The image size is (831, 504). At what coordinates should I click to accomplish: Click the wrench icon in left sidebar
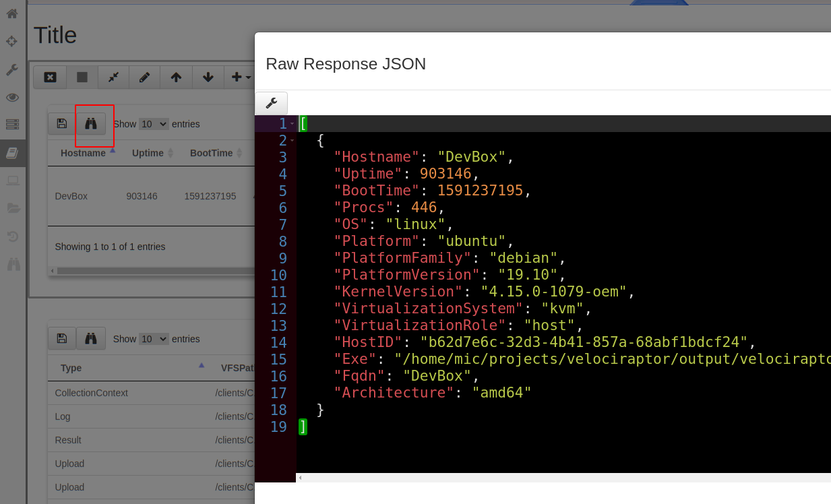[x=12, y=69]
